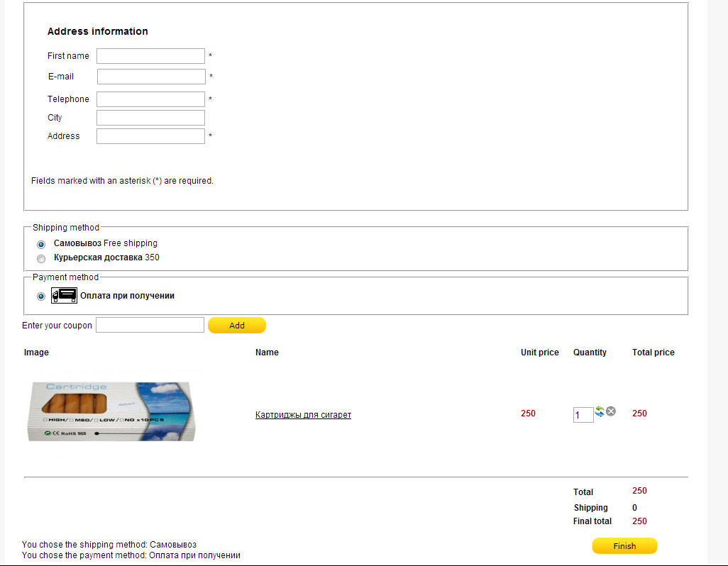Choose Курьерская доставка 350 shipping
The image size is (728, 566).
click(41, 259)
